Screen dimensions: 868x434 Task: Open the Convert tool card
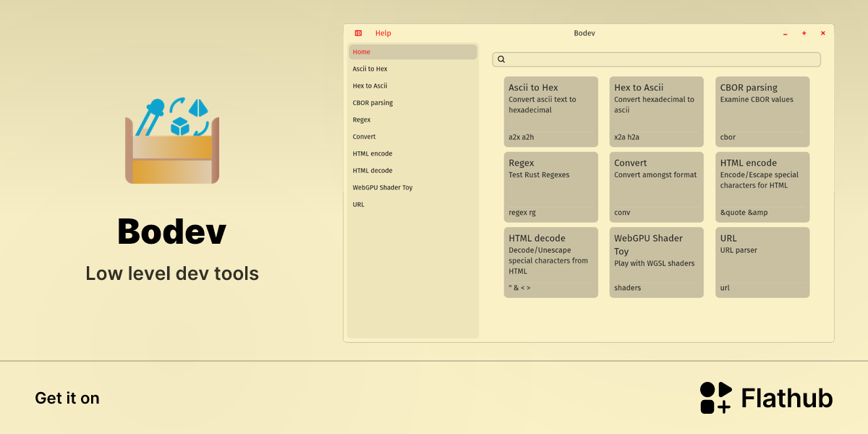[657, 187]
